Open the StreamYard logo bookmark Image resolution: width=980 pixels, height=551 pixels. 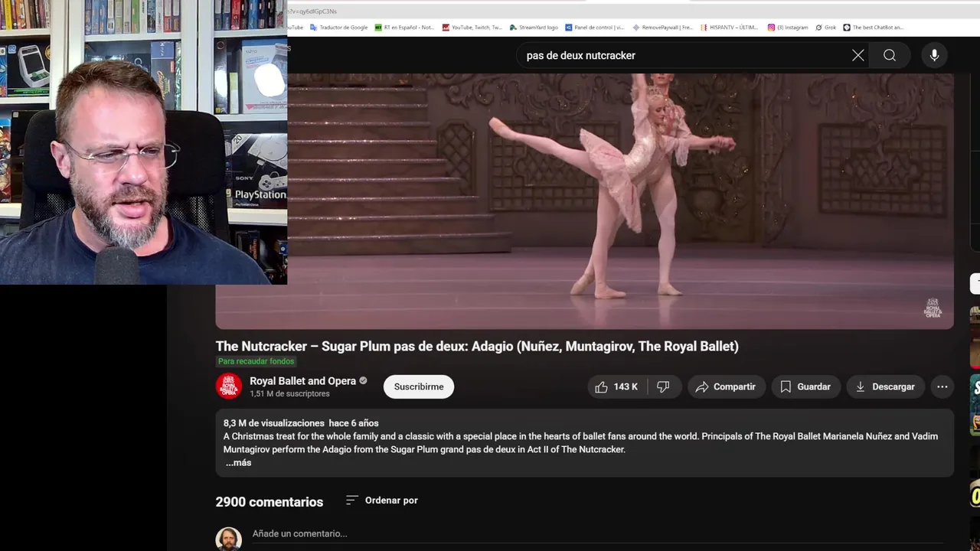[534, 28]
